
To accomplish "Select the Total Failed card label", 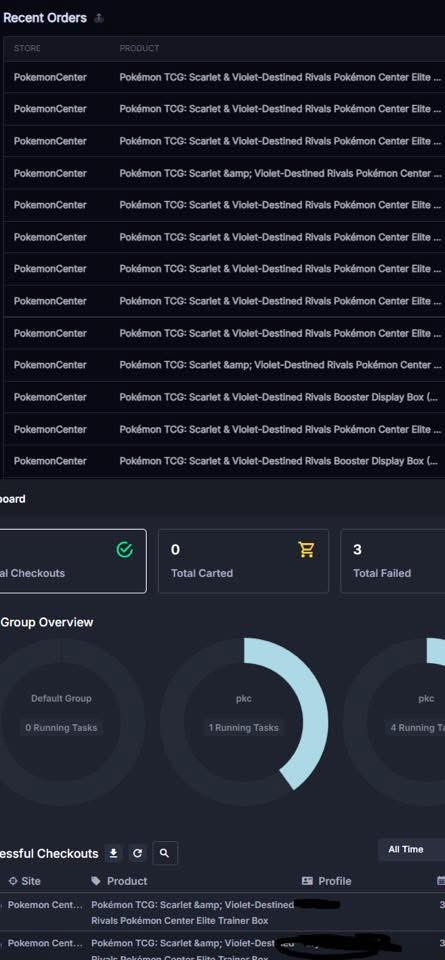I will point(382,573).
